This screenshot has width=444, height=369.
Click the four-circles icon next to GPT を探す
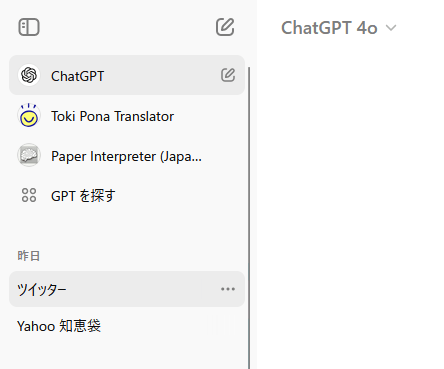pos(29,195)
